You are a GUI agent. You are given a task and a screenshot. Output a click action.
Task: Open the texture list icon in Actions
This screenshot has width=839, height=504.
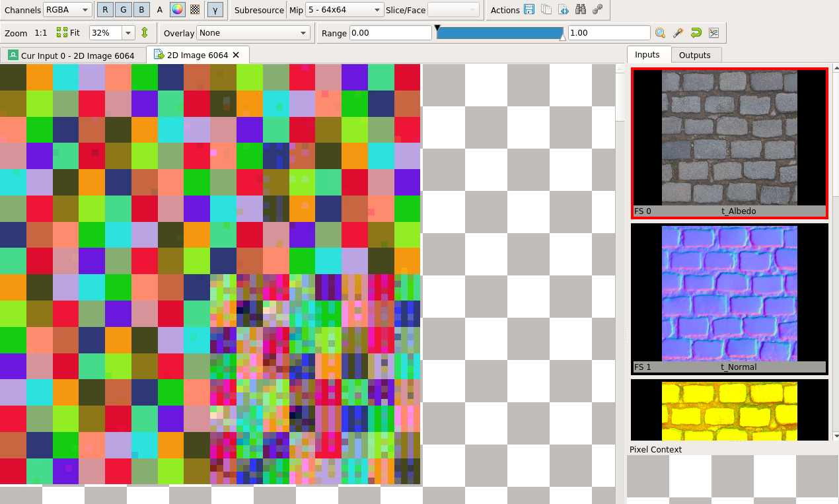(546, 10)
